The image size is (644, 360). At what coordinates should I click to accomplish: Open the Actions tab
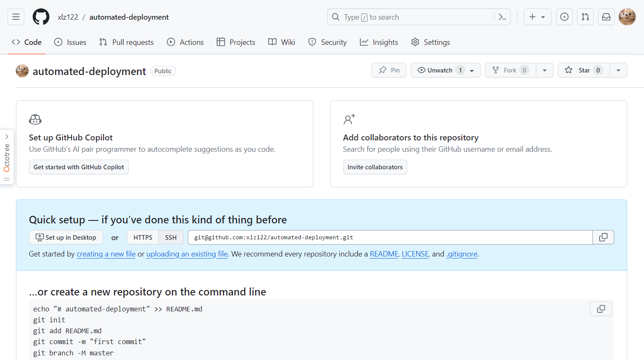point(185,42)
